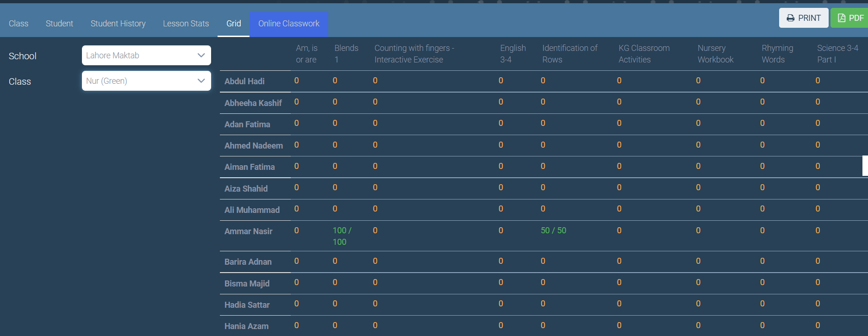Expand the School dropdown chevron

(201, 56)
